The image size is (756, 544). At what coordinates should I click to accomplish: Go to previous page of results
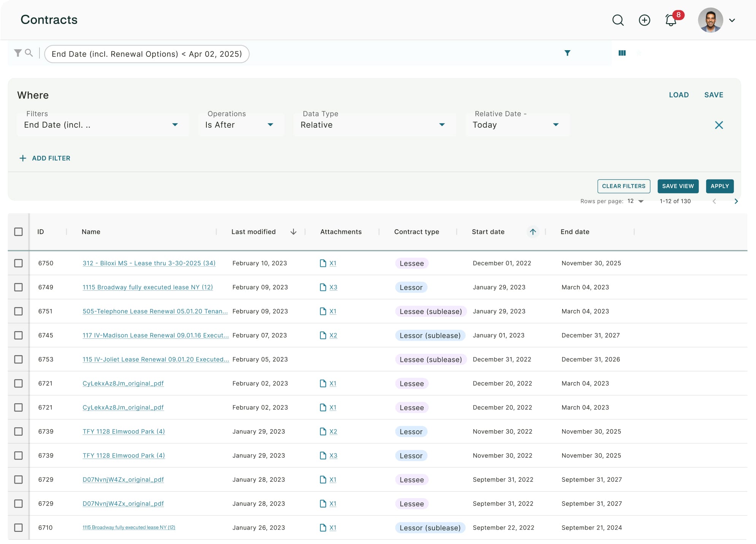pos(715,201)
